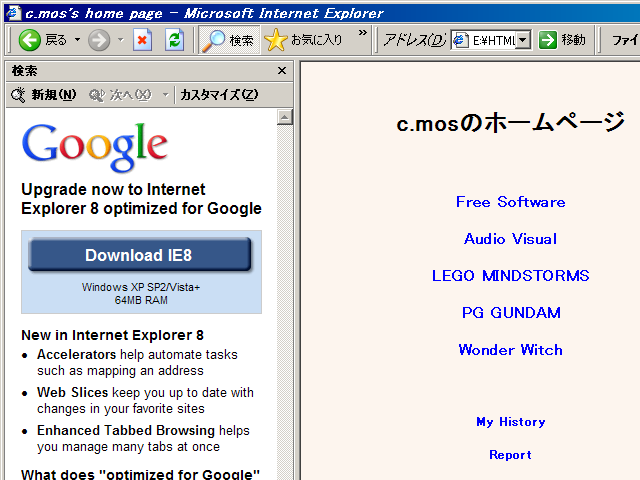Open the address bar dropdown arrow

tap(523, 40)
